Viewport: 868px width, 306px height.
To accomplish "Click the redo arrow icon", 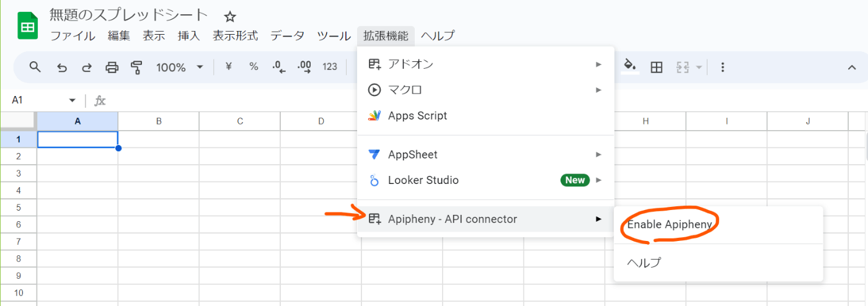I will (87, 67).
